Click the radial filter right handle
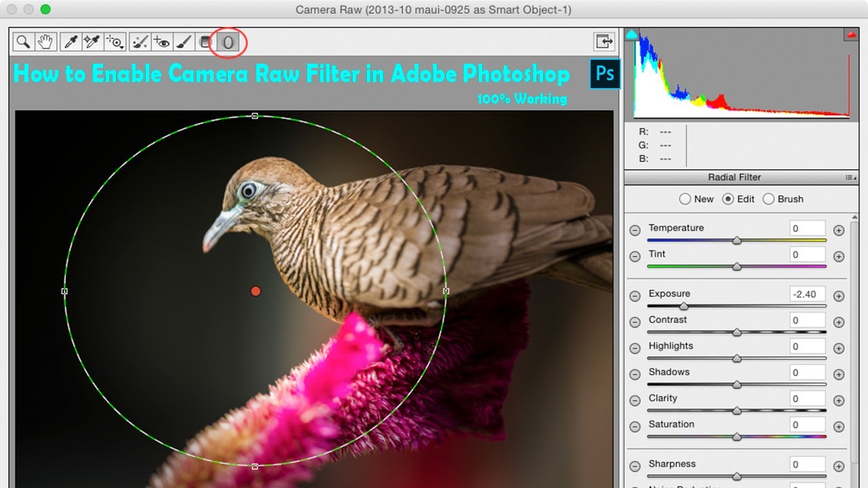The image size is (868, 488). point(446,291)
